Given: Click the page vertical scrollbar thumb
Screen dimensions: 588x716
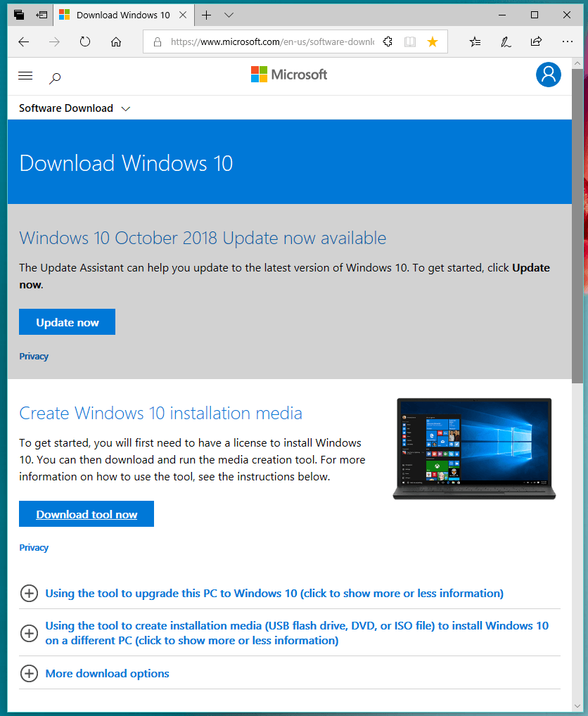Looking at the screenshot, I should [x=577, y=226].
